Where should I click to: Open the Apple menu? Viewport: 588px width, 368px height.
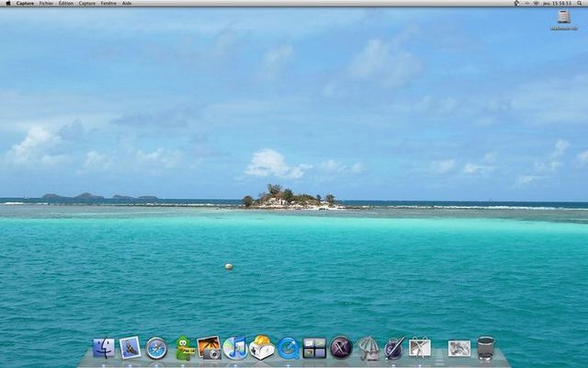[x=7, y=4]
